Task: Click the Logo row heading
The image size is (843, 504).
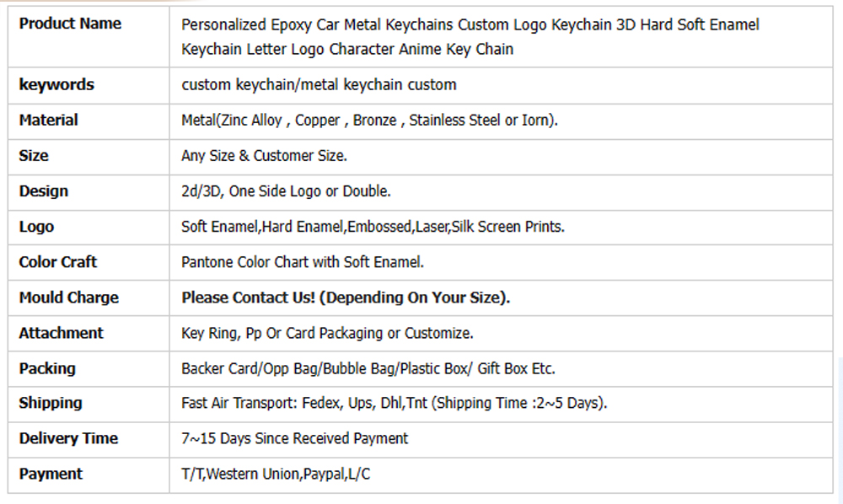Action: 36,226
